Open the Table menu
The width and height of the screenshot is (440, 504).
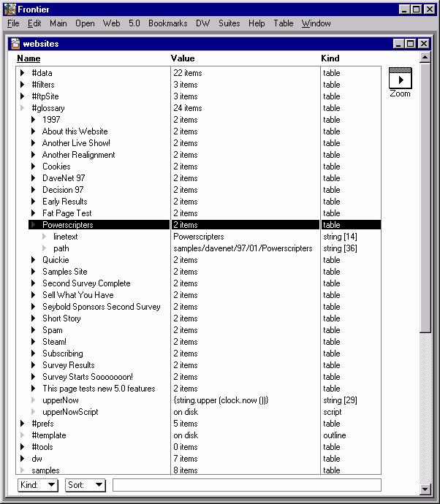click(283, 23)
